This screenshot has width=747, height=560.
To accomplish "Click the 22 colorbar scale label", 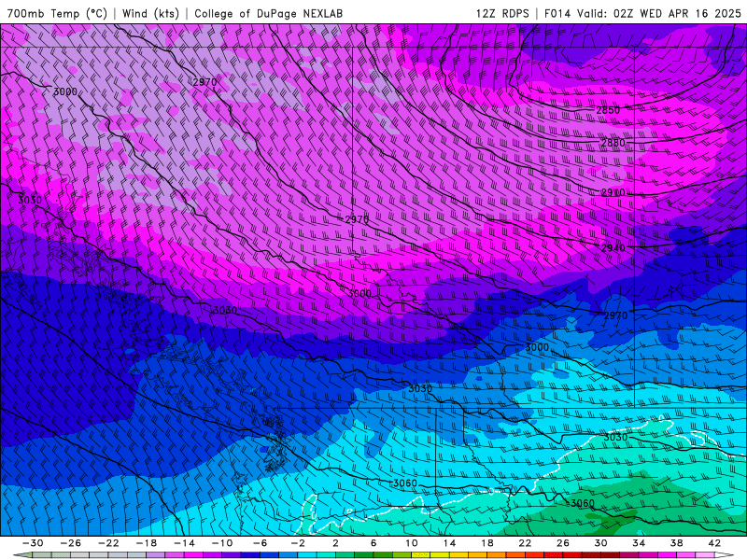I will click(525, 543).
